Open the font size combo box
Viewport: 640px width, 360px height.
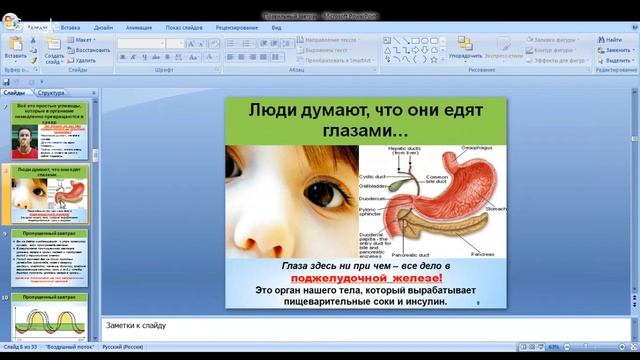click(x=175, y=44)
